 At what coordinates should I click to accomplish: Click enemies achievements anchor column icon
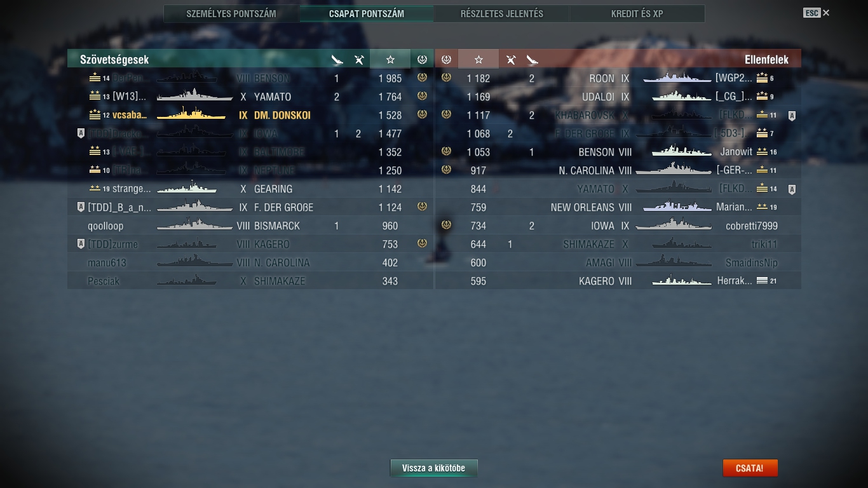point(446,59)
